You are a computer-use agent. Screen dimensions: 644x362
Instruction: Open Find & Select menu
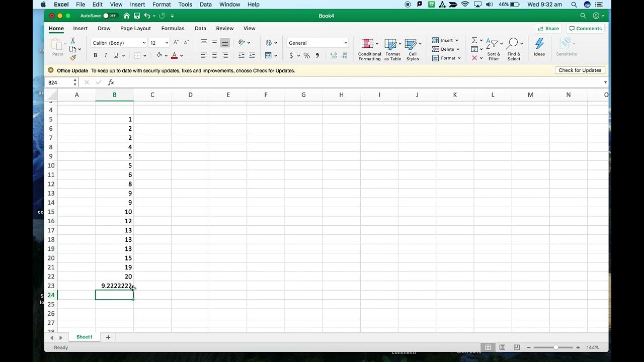coord(514,49)
